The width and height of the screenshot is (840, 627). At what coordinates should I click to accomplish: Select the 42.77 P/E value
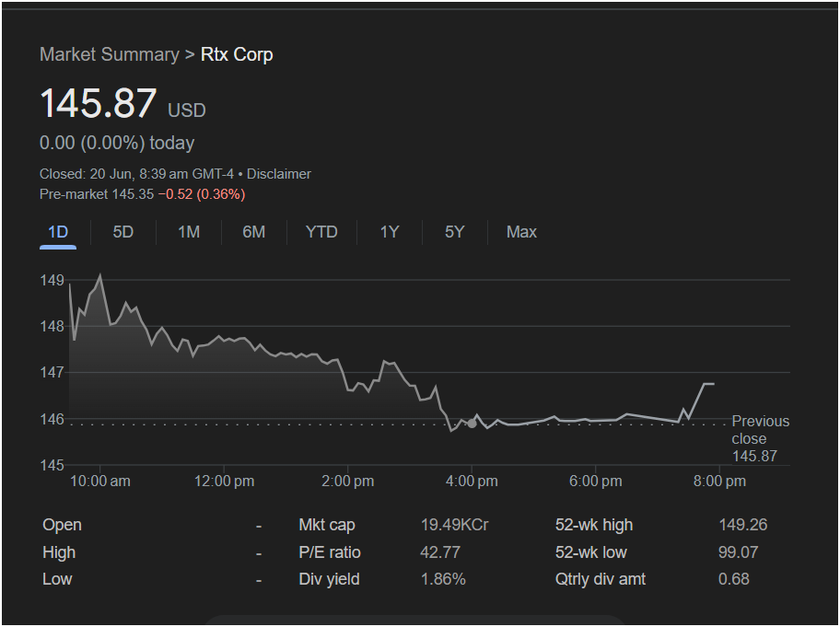[x=440, y=552]
